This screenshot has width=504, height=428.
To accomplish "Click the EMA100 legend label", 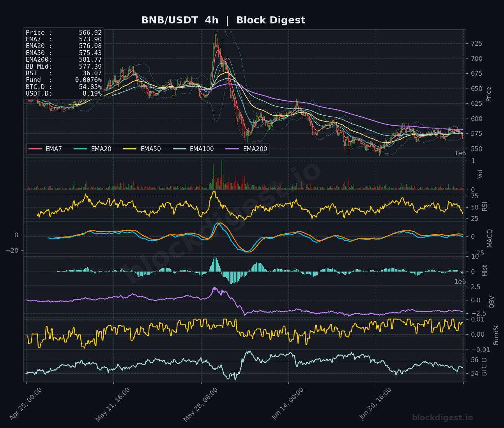I will pyautogui.click(x=202, y=149).
